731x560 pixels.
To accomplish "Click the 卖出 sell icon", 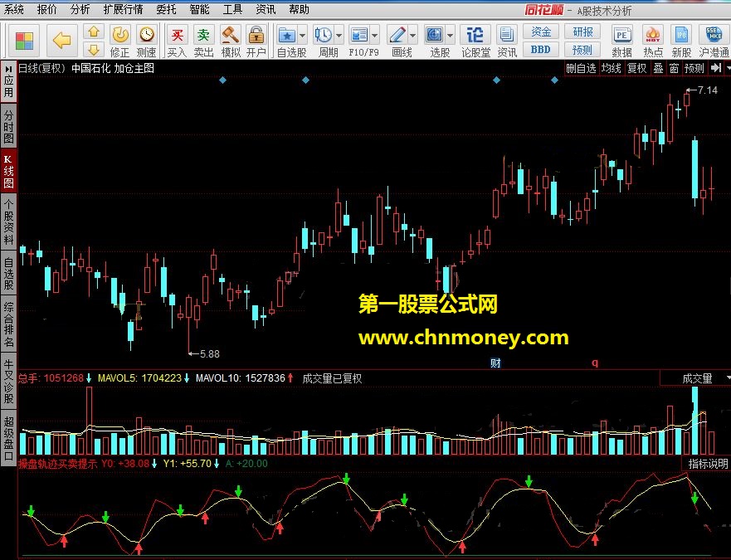I will tap(204, 40).
